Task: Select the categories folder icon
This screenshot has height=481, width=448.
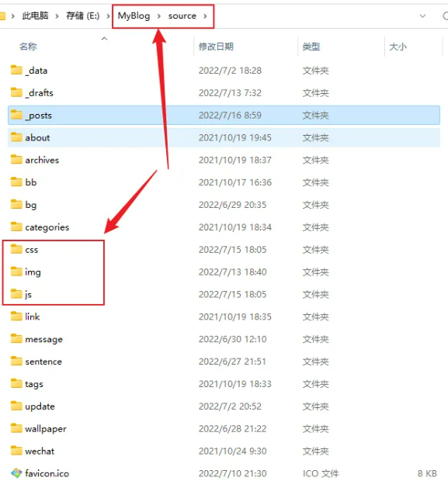Action: (x=16, y=227)
